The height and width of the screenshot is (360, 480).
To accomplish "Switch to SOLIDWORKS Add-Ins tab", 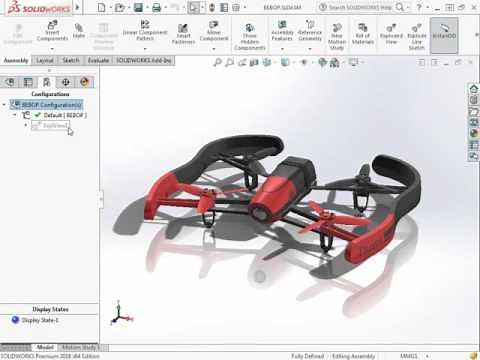I will coord(144,60).
